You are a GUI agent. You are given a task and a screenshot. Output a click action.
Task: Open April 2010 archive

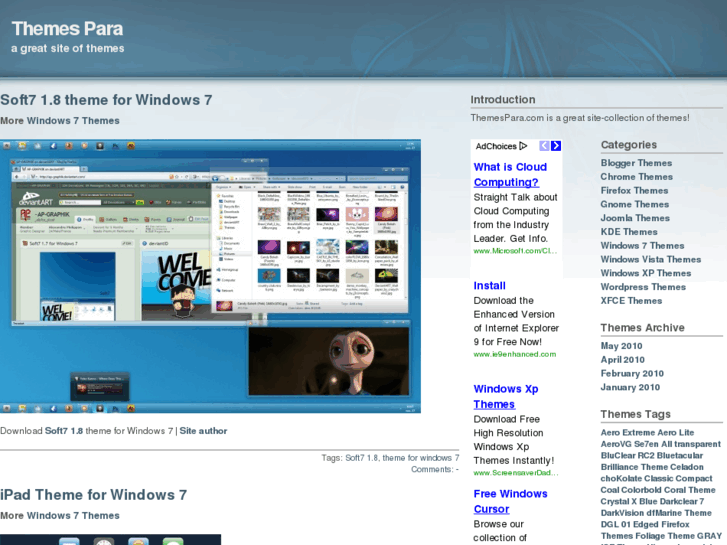pyautogui.click(x=623, y=360)
